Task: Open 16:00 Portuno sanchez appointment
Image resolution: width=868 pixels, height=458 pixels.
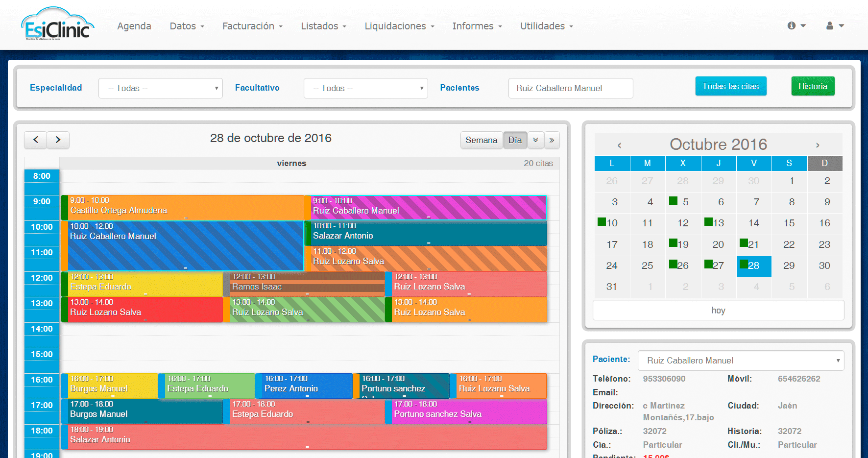Action: 401,386
